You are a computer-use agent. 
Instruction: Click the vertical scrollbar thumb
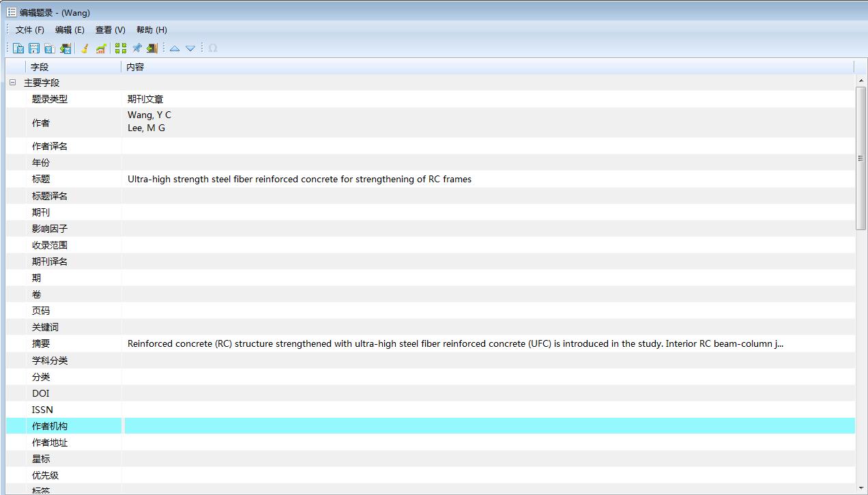(x=861, y=158)
